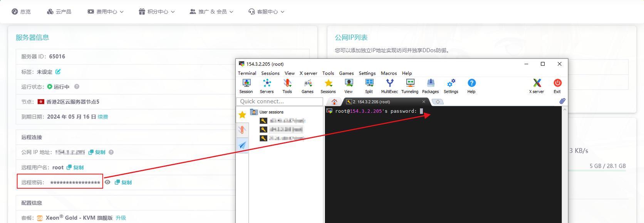Go to 云产品 in the top navigation

pyautogui.click(x=59, y=12)
